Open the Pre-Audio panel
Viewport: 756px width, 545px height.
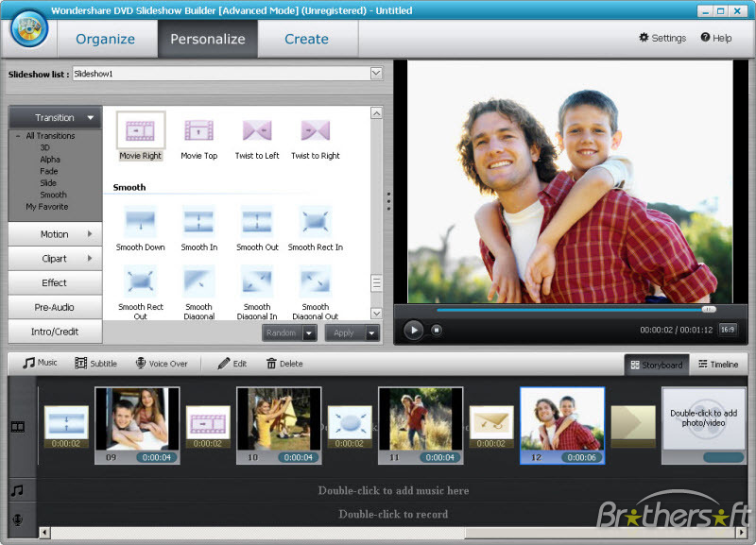point(55,307)
